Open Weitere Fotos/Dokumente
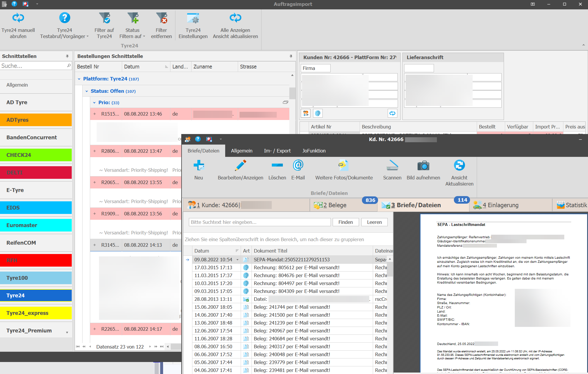The image size is (588, 374). 344,170
